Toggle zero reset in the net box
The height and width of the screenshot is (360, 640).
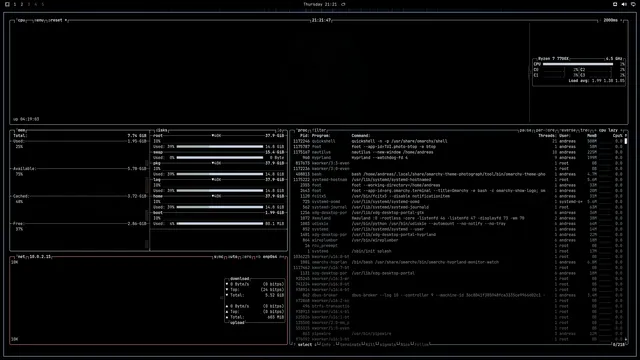click(x=247, y=257)
